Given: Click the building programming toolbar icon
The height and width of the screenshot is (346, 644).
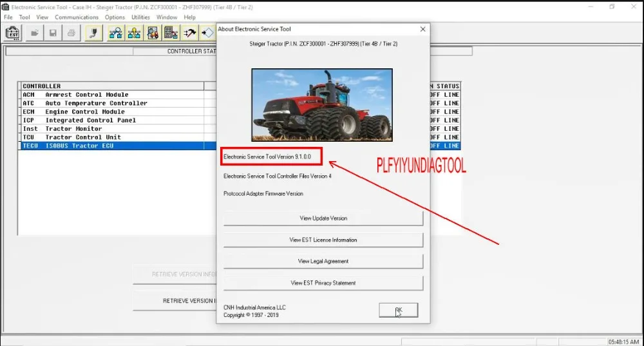Looking at the screenshot, I should click(x=171, y=33).
